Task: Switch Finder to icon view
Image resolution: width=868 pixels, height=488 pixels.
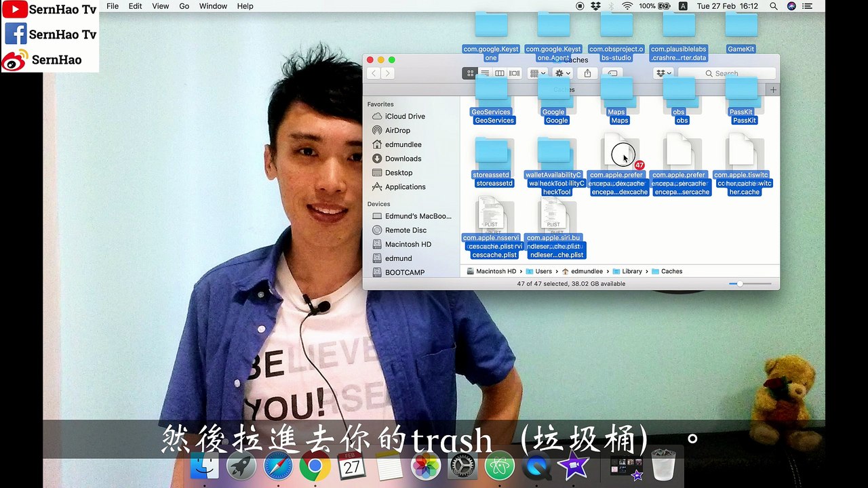Action: (x=470, y=73)
